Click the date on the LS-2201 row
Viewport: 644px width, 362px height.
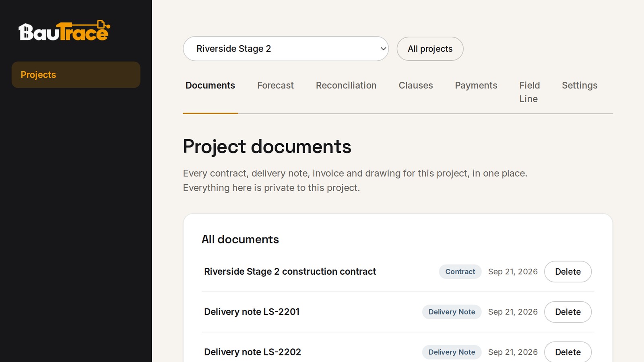[513, 312]
